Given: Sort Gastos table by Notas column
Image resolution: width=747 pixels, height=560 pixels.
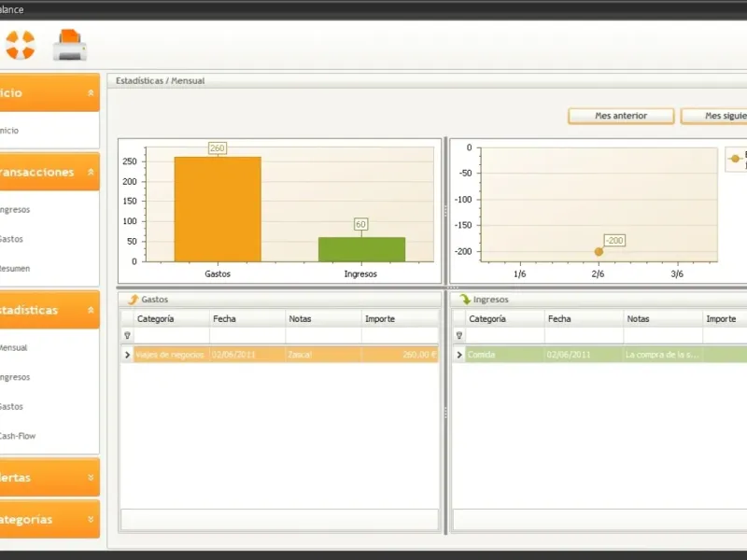Looking at the screenshot, I should tap(323, 318).
